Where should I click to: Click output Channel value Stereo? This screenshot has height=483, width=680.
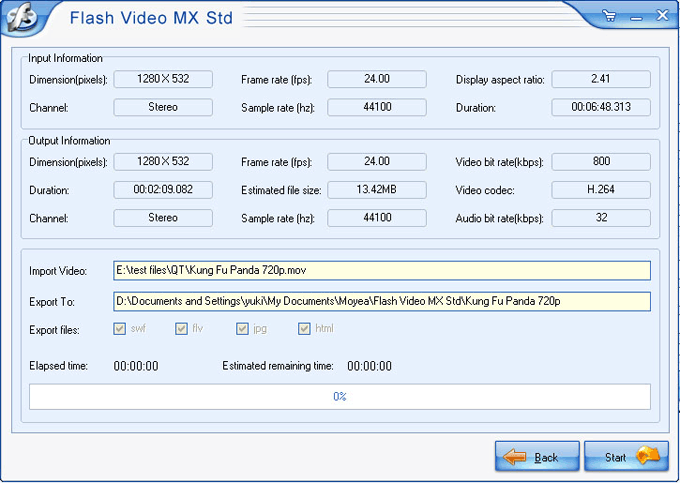click(x=163, y=218)
